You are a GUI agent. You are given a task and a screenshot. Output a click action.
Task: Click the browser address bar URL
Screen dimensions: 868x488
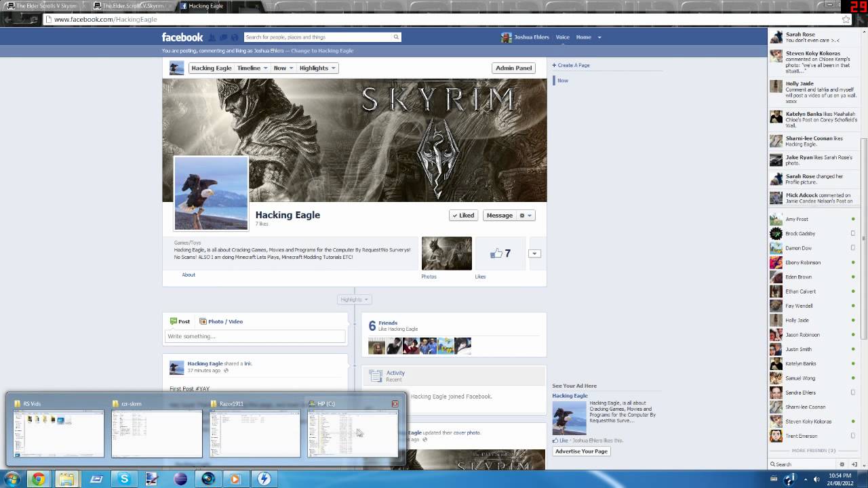point(105,19)
